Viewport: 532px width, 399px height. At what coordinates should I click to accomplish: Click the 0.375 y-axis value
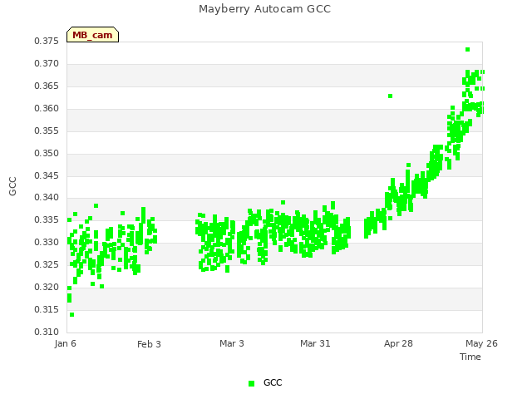pos(47,41)
